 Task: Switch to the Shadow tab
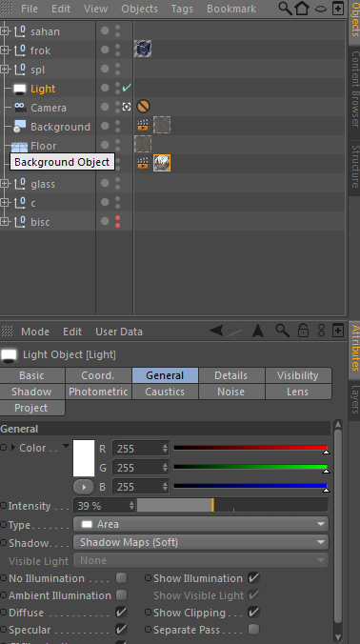[x=31, y=392]
